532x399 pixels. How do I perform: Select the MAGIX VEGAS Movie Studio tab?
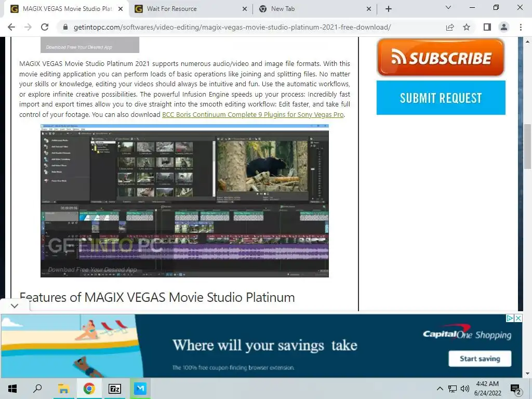point(67,9)
